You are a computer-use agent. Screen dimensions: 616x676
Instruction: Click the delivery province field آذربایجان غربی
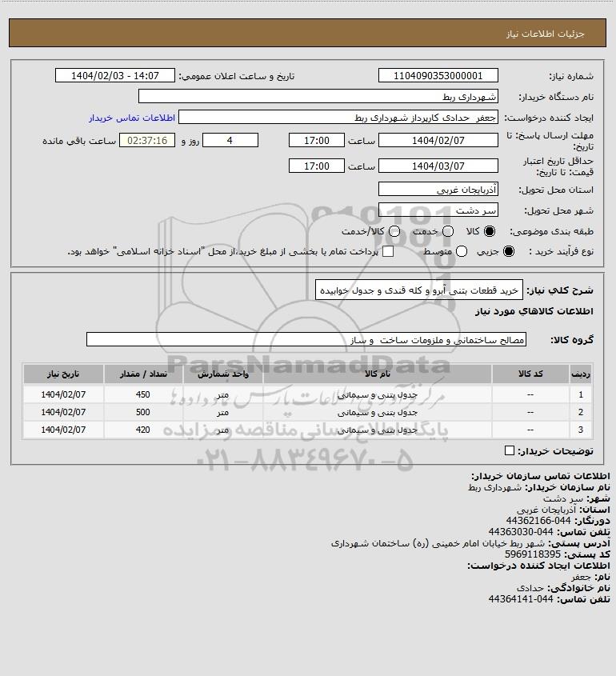[x=438, y=189]
